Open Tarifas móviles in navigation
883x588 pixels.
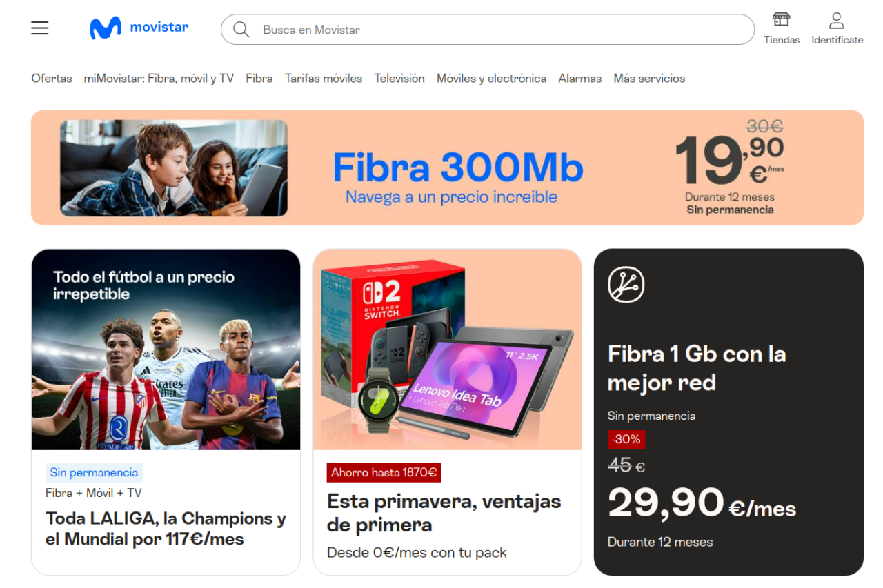click(324, 79)
